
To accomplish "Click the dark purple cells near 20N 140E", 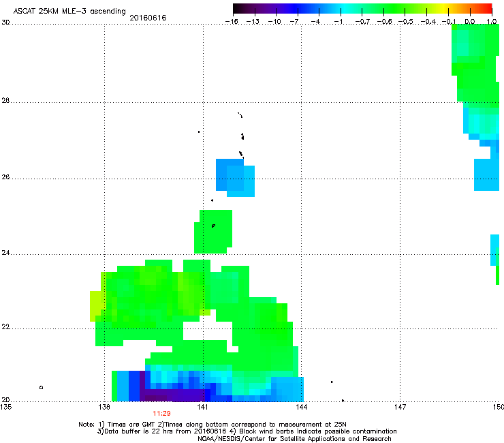I will 172,394.
